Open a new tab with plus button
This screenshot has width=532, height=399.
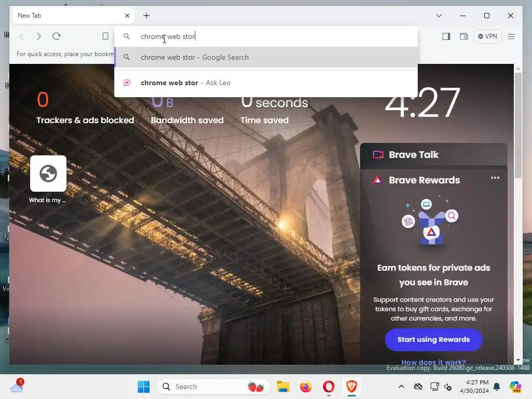tap(146, 16)
